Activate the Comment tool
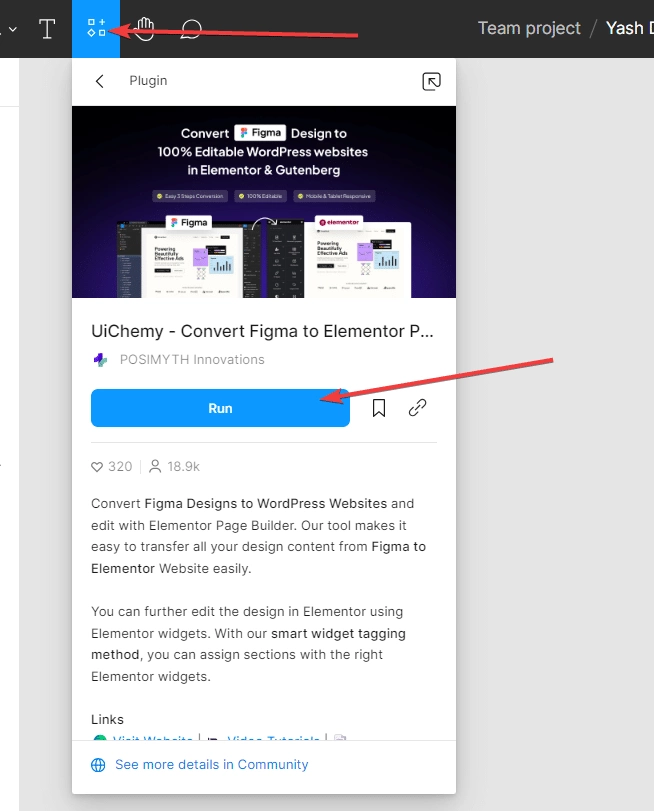This screenshot has height=811, width=654. coord(191,29)
